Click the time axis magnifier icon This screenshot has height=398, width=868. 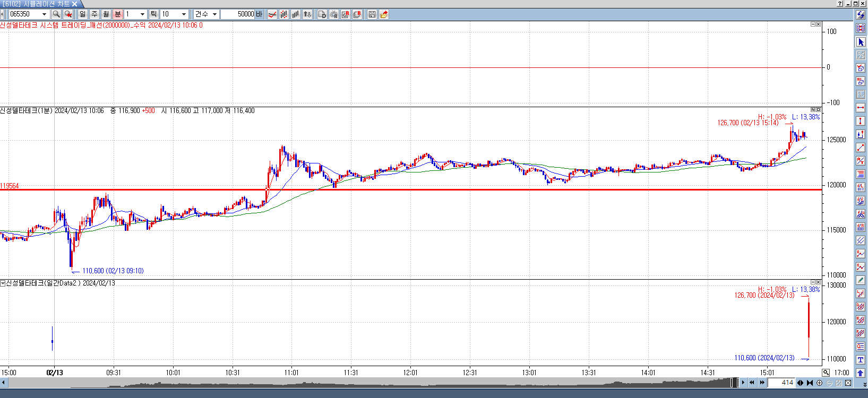(826, 373)
